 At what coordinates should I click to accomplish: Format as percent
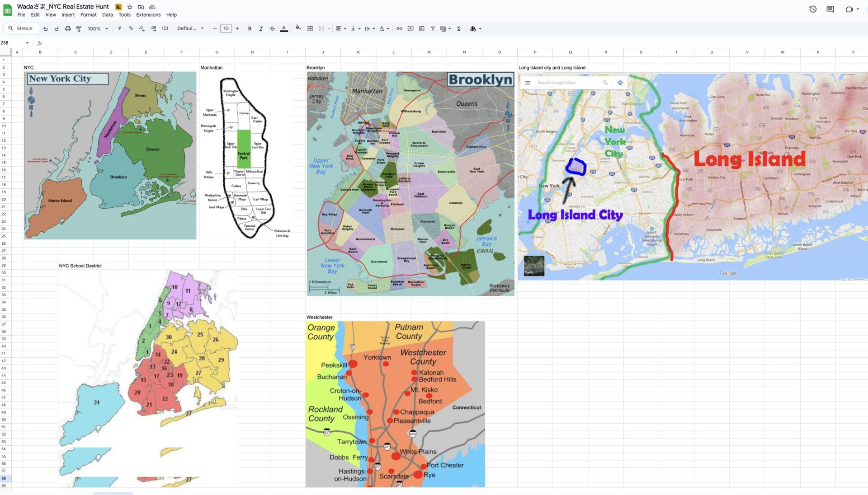131,28
